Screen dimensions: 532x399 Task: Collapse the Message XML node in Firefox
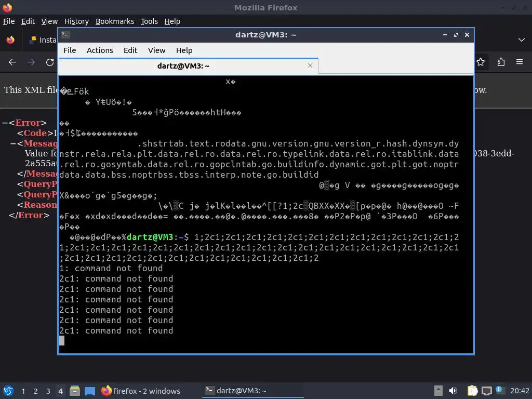point(13,143)
